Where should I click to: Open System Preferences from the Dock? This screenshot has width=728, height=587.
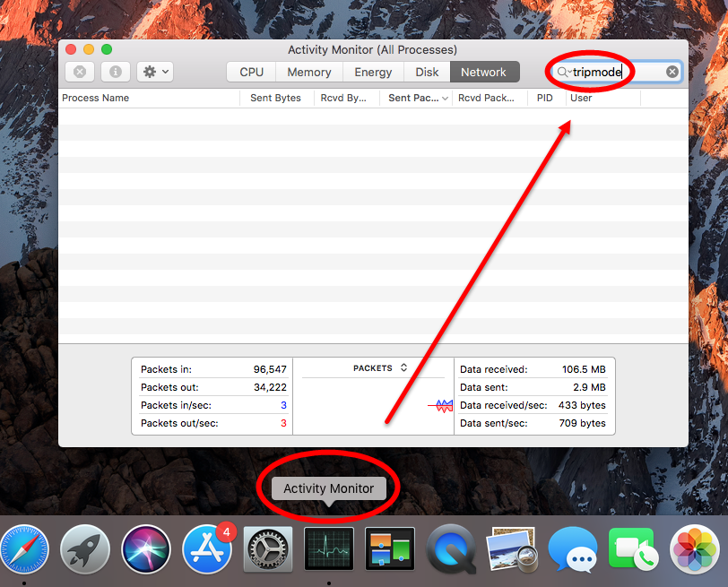(x=268, y=548)
